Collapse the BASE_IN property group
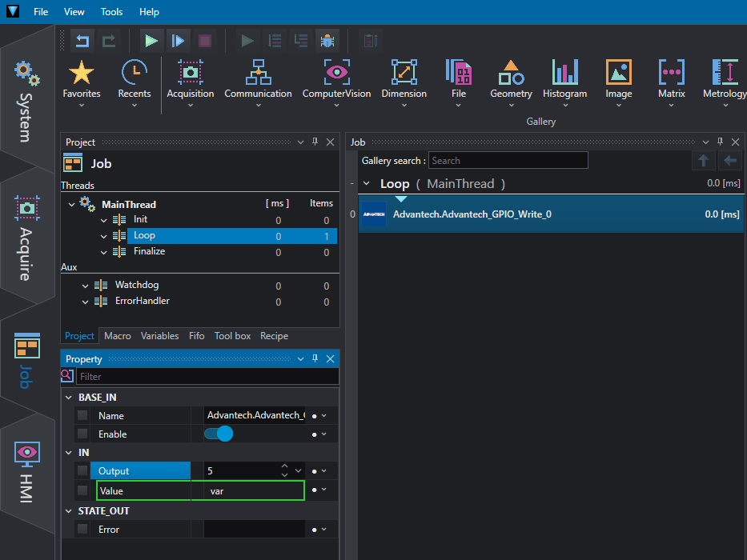This screenshot has height=560, width=747. (x=68, y=398)
